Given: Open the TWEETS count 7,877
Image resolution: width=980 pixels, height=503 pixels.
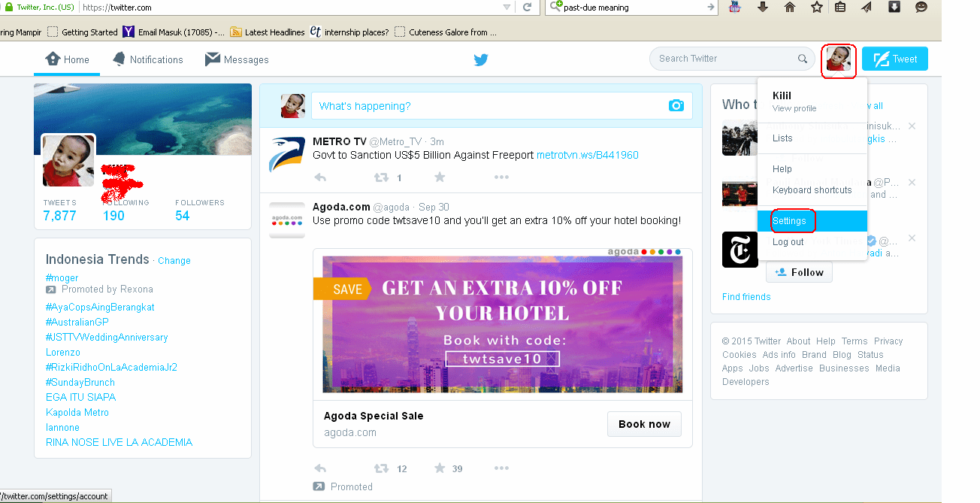Looking at the screenshot, I should (x=59, y=211).
